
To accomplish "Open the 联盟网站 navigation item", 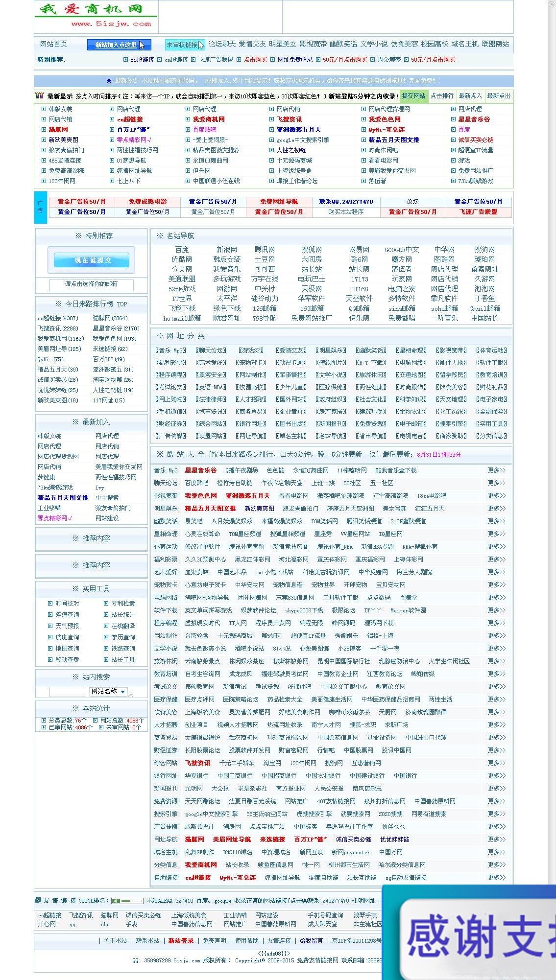I will (x=495, y=44).
